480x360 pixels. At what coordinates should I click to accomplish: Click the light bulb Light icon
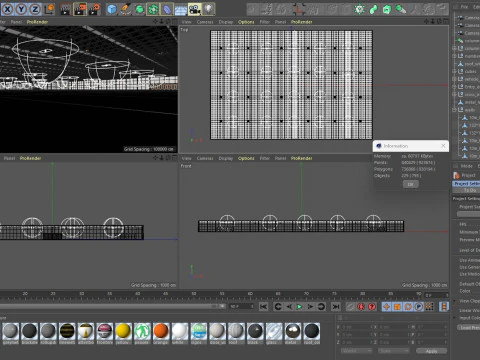[x=208, y=9]
